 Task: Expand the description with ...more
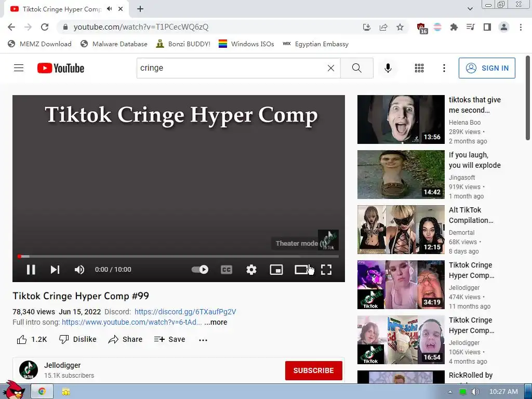(216, 322)
